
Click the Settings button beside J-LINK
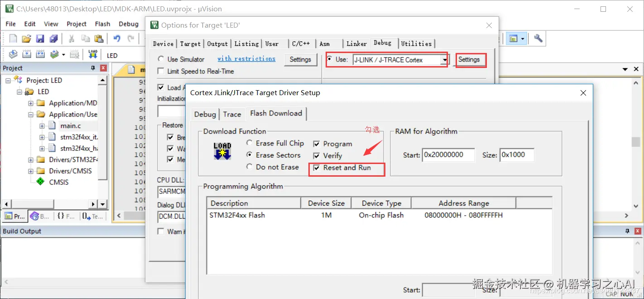469,59
